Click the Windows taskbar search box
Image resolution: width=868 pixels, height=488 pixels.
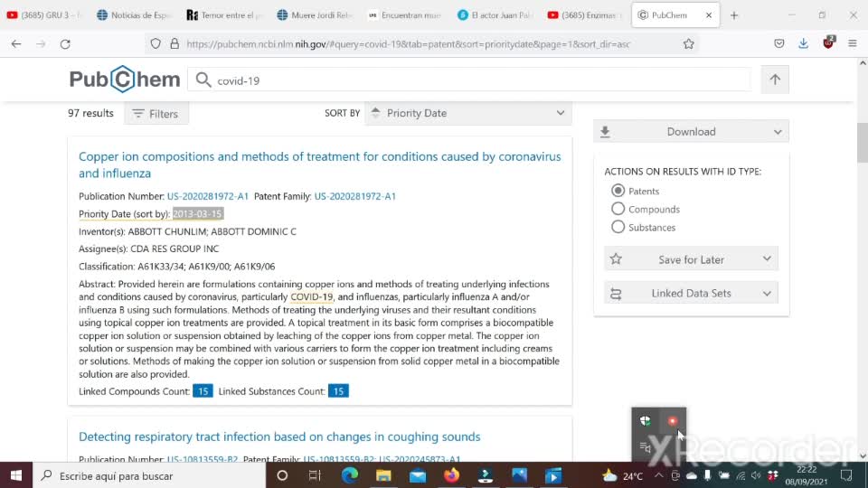coord(149,475)
